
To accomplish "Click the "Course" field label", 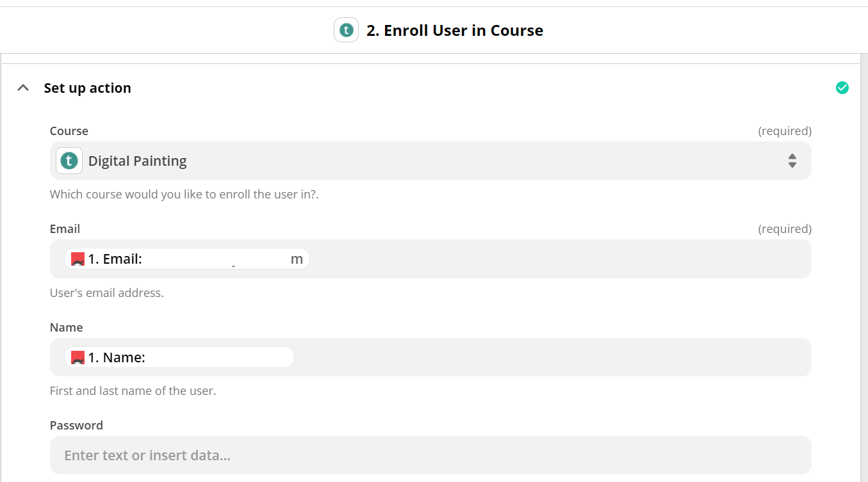I will click(x=69, y=131).
